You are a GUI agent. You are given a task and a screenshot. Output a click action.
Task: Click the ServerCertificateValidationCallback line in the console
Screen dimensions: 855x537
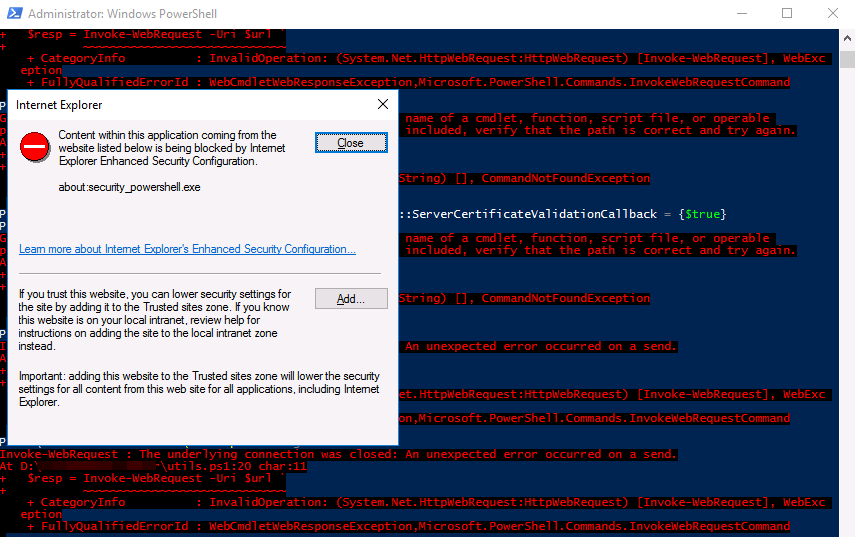click(560, 214)
